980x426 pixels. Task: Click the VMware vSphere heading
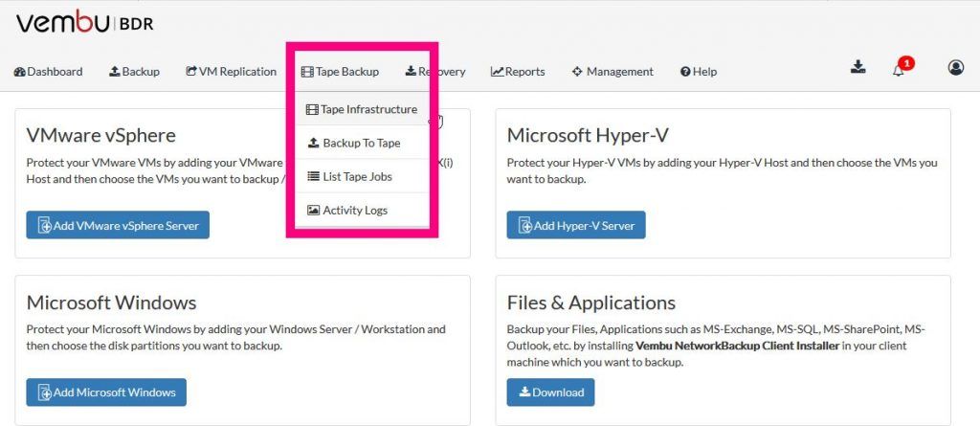101,135
